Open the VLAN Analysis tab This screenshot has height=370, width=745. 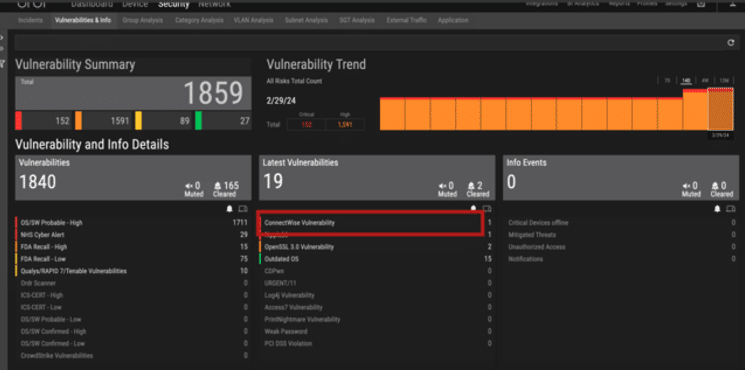(x=253, y=20)
